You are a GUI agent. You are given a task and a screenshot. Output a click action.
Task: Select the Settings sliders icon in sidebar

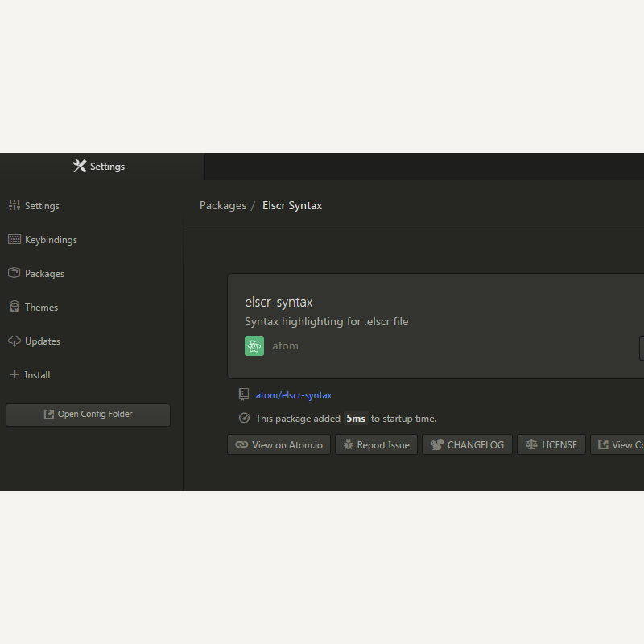point(14,205)
